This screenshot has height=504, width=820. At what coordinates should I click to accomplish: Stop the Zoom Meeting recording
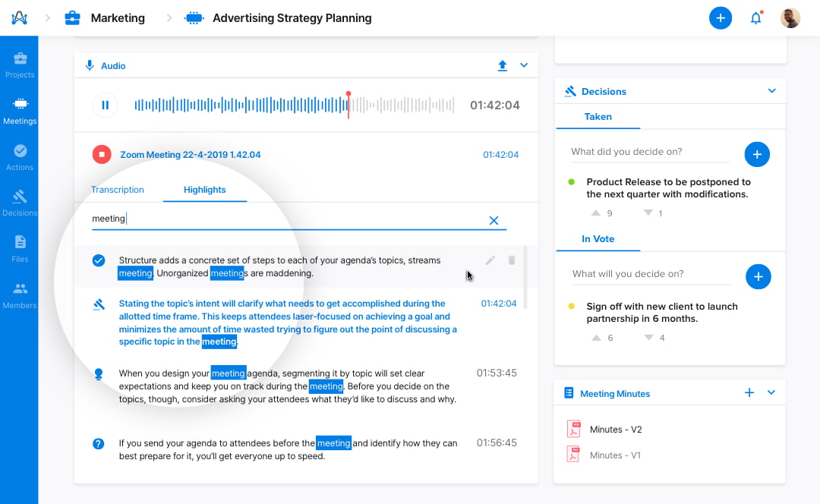click(102, 154)
